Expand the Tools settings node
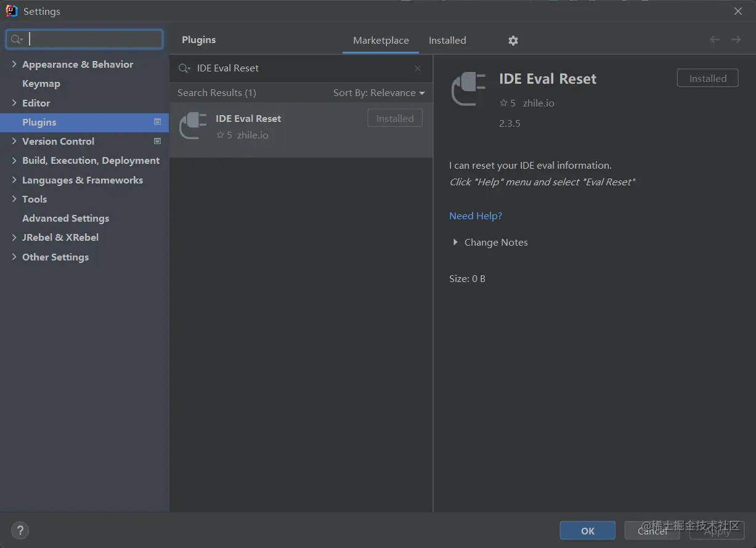Viewport: 756px width, 548px height. [x=14, y=199]
